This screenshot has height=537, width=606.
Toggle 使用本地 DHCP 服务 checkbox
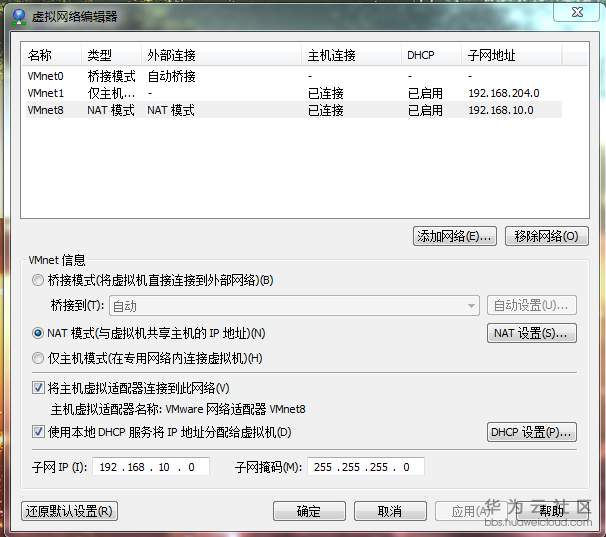(x=38, y=431)
